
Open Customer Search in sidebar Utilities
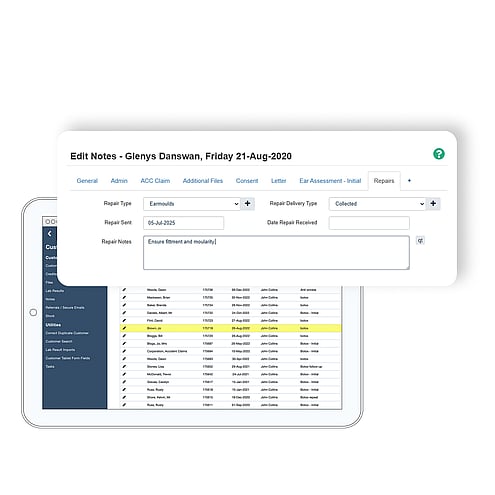point(59,341)
